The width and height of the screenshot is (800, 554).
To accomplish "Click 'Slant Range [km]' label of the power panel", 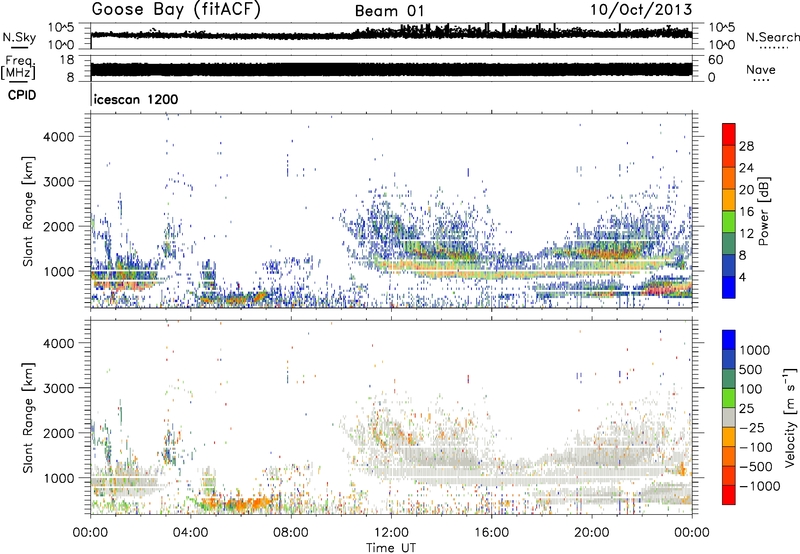I will [28, 211].
